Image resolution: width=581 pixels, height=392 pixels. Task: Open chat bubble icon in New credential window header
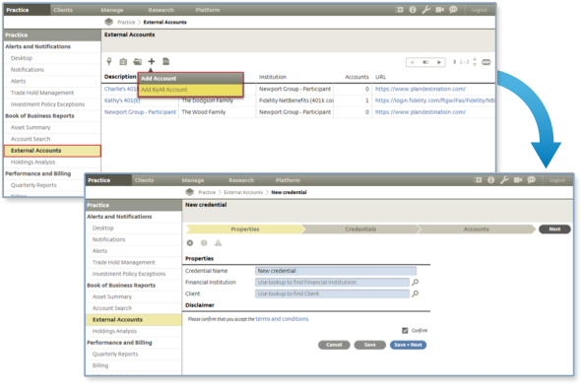pos(532,180)
